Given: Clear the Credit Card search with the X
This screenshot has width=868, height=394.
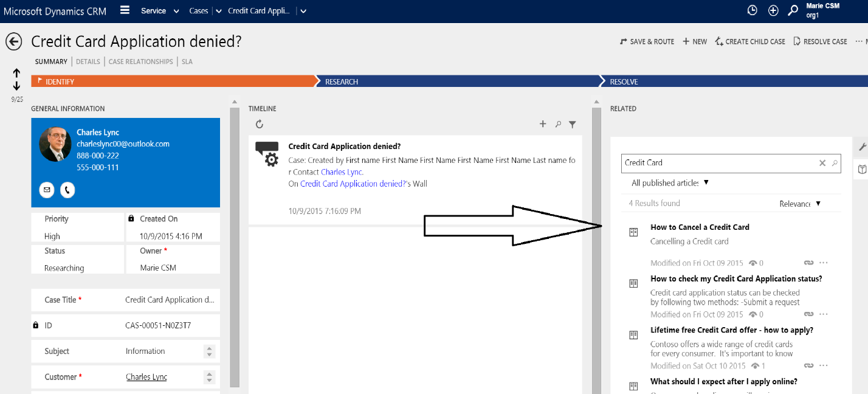Looking at the screenshot, I should point(822,163).
